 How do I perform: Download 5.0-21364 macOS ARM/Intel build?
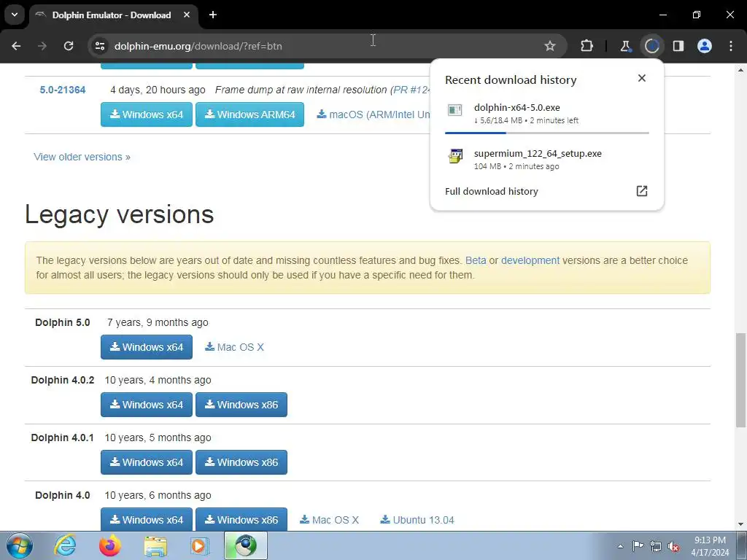coord(373,114)
